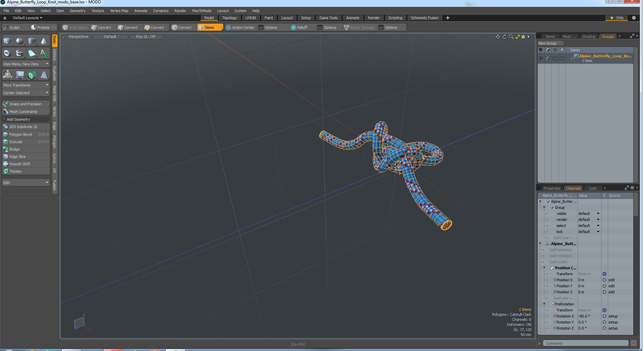Switch to the Properties tab
The height and width of the screenshot is (351, 644).
point(552,188)
